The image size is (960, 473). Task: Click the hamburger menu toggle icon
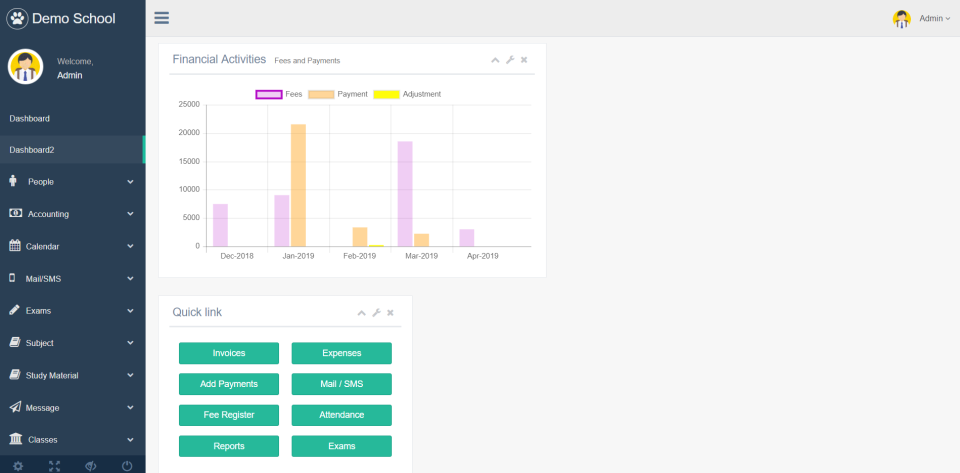tap(161, 18)
